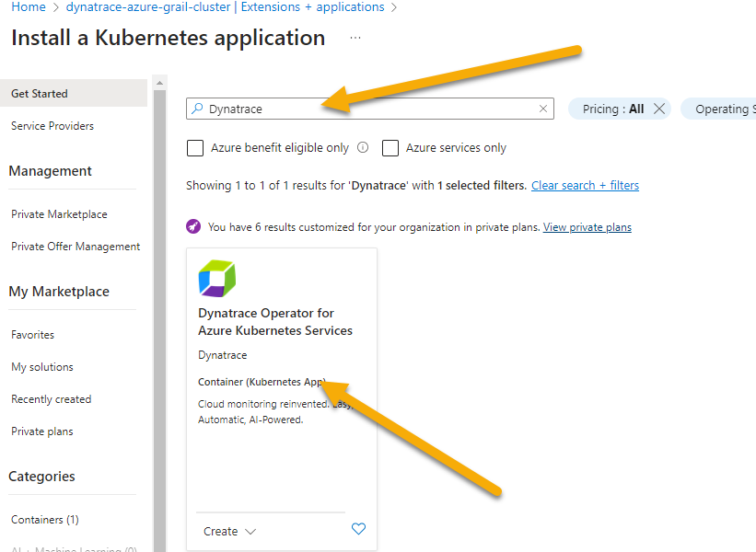
Task: Follow the View private plans link
Action: pyautogui.click(x=587, y=227)
